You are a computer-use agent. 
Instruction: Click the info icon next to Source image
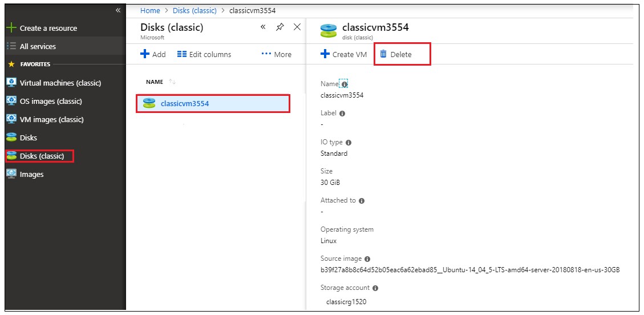click(x=367, y=259)
